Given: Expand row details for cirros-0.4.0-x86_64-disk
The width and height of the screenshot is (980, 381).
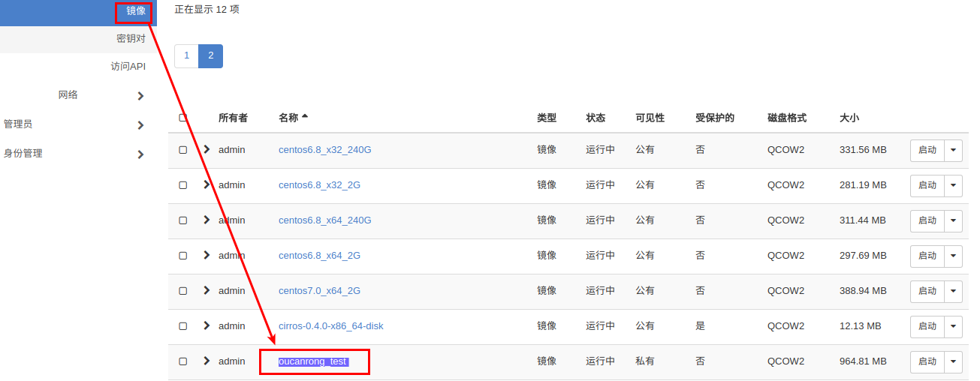Looking at the screenshot, I should pos(207,325).
